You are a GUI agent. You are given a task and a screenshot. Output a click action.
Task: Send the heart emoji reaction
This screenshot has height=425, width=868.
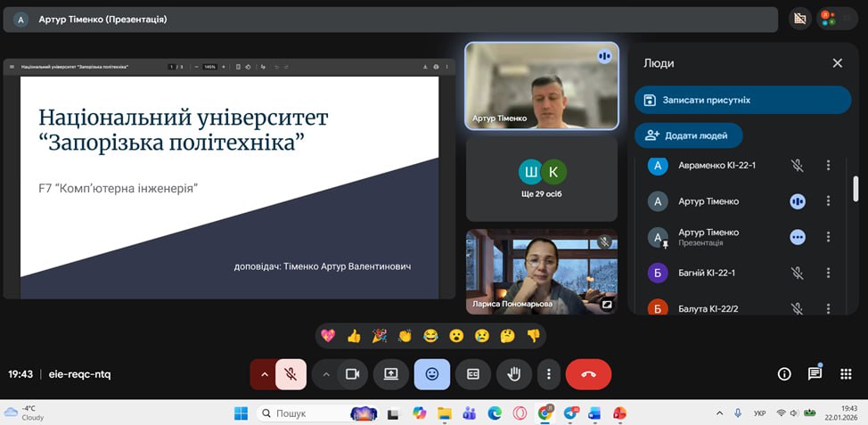[328, 336]
